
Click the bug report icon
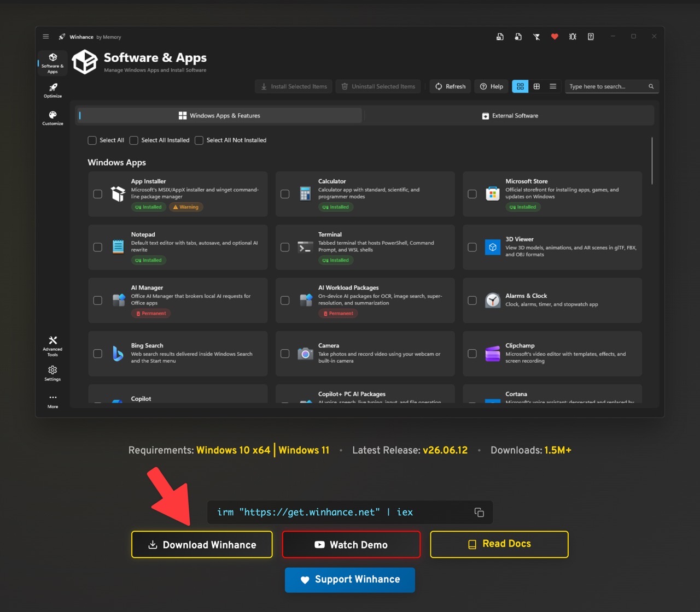[573, 37]
